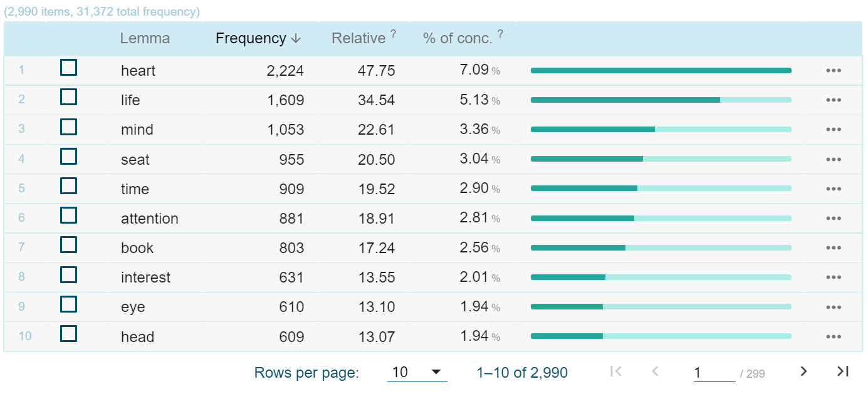Viewport: 868px width, 394px height.
Task: Click the page number input field
Action: coord(714,373)
